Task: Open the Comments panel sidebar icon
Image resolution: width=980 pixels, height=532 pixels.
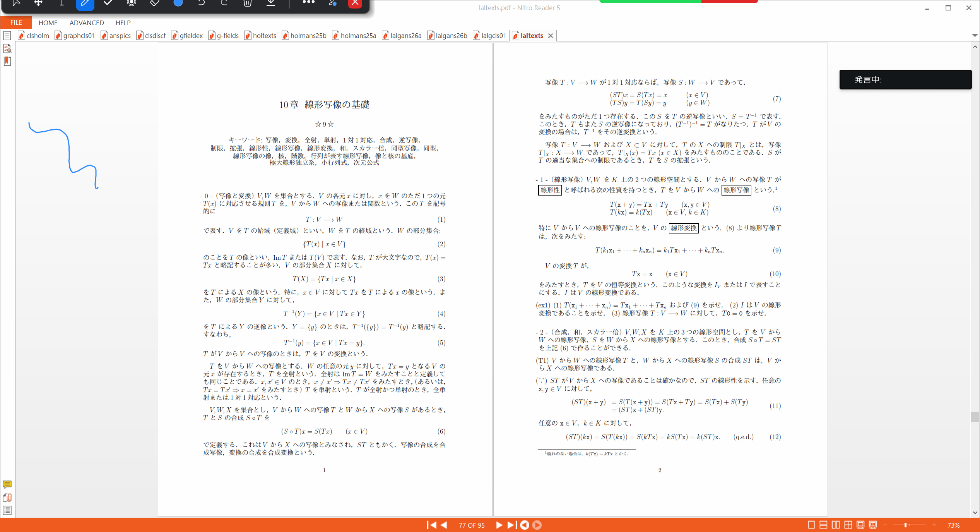Action: [7, 484]
